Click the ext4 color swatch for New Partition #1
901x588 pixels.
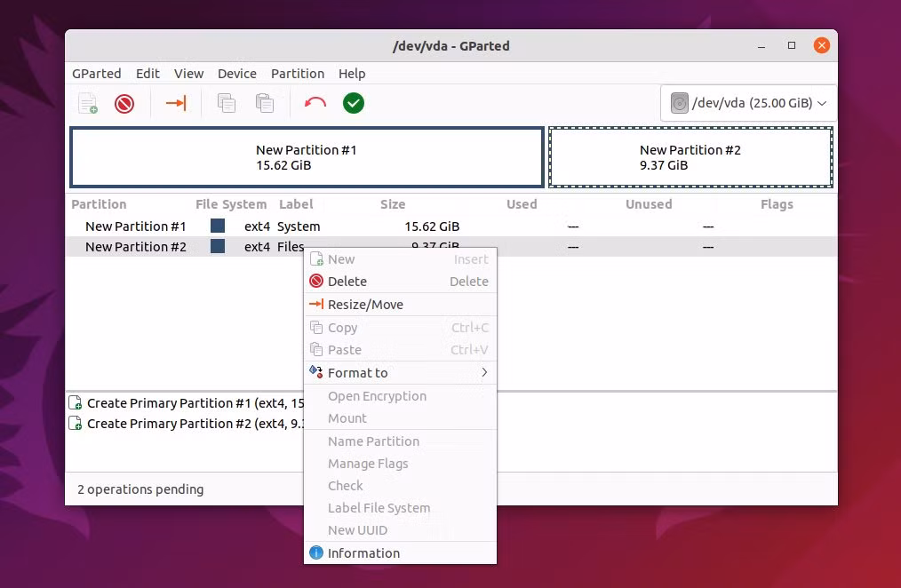218,226
